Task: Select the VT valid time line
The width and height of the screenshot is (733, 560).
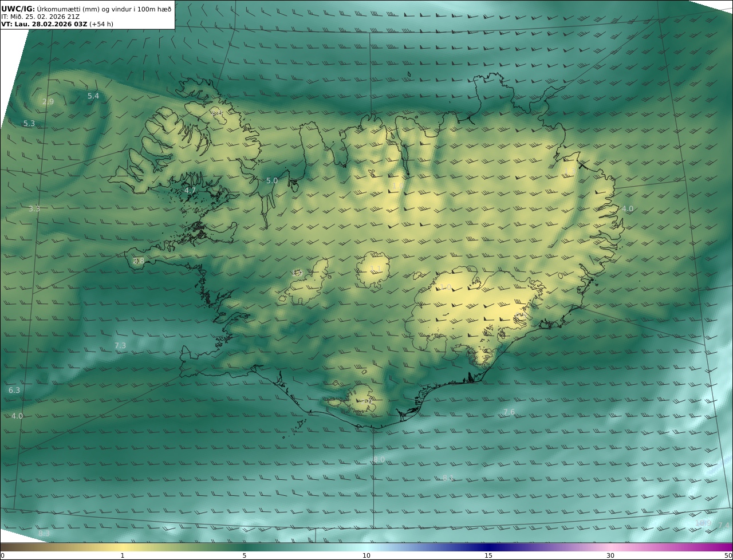Action: coord(57,24)
